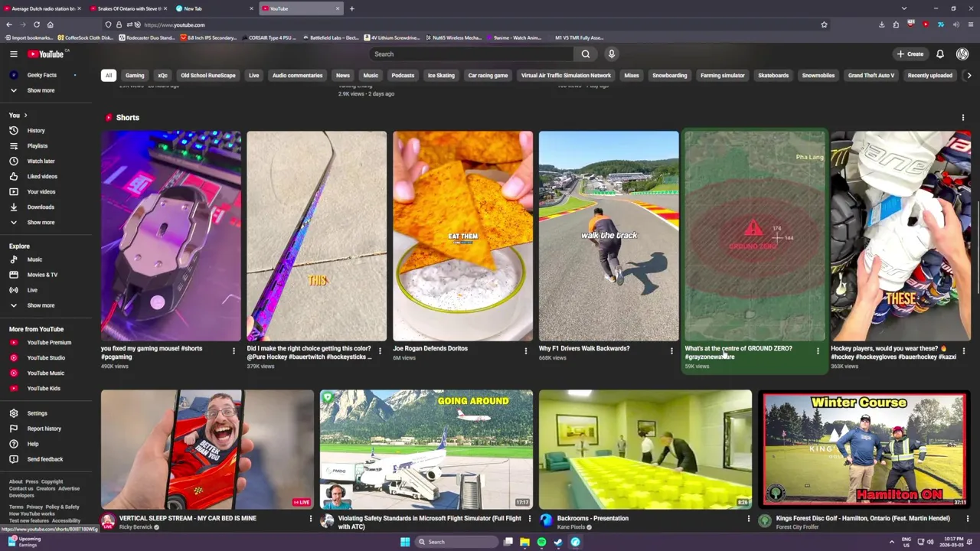The height and width of the screenshot is (551, 980).
Task: Open options for Joe Rogan Defends Doritos short
Action: coord(525,350)
